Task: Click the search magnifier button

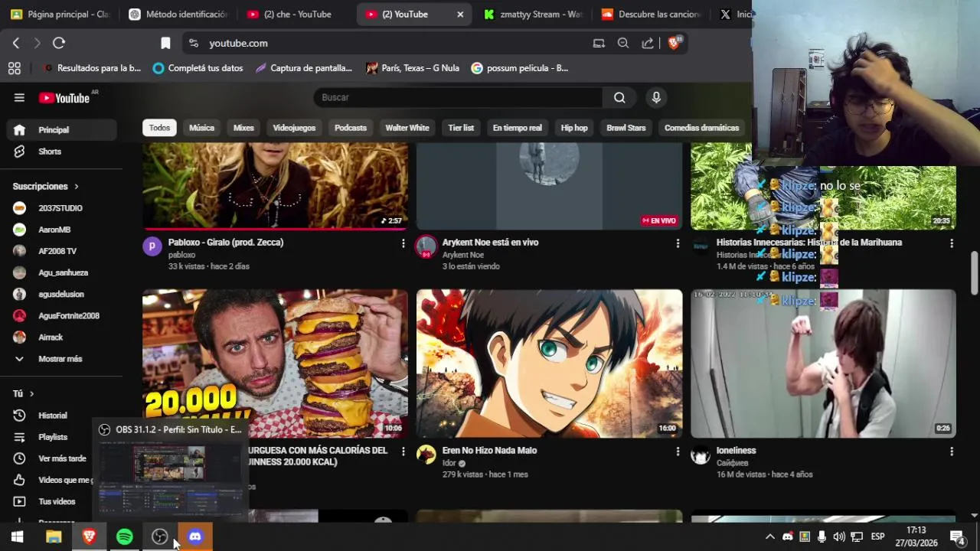Action: 619,97
